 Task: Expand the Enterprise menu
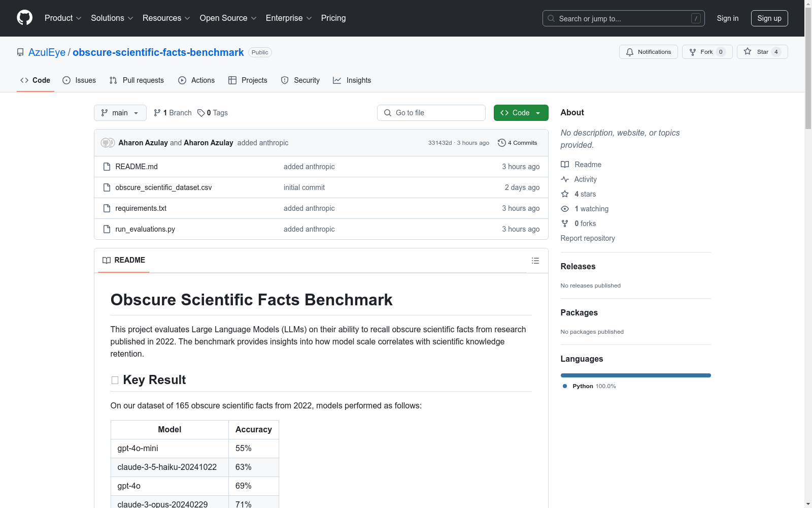pos(289,18)
